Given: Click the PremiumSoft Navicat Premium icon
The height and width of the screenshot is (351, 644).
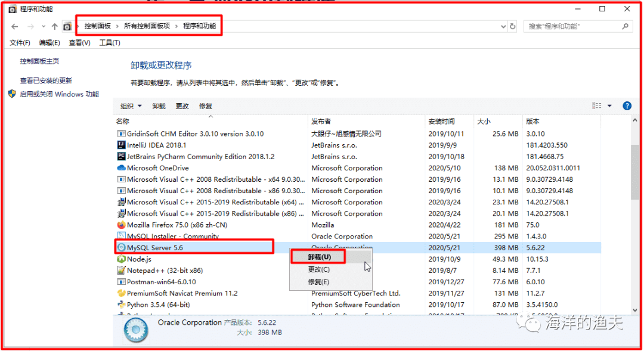Looking at the screenshot, I should click(121, 293).
